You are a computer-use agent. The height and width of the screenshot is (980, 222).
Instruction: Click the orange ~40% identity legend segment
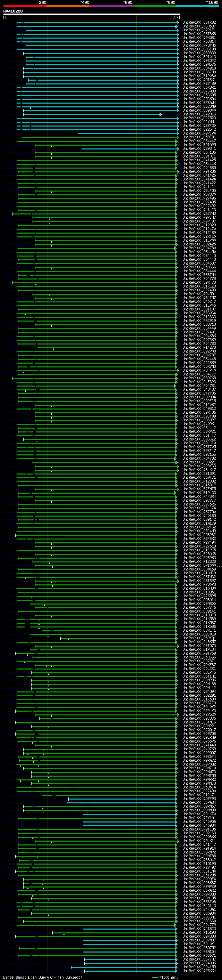point(68,6)
